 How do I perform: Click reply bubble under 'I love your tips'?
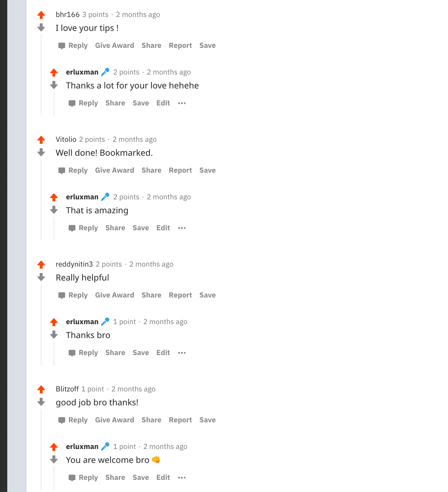[62, 46]
